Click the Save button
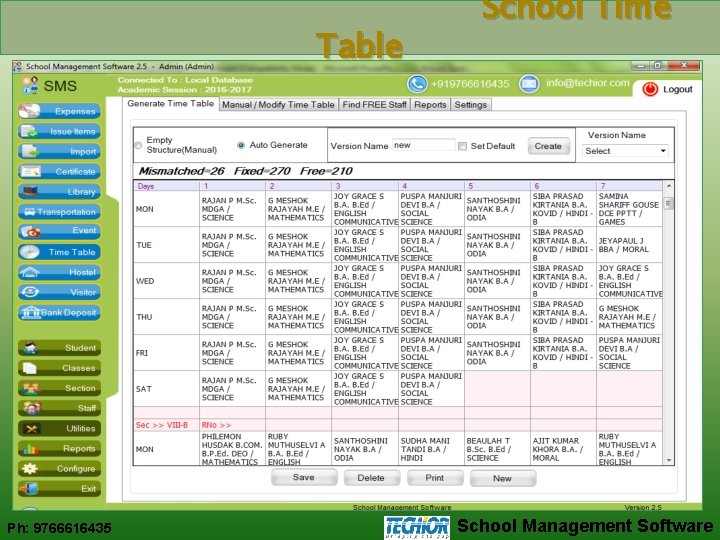Image resolution: width=720 pixels, height=540 pixels. pyautogui.click(x=304, y=478)
